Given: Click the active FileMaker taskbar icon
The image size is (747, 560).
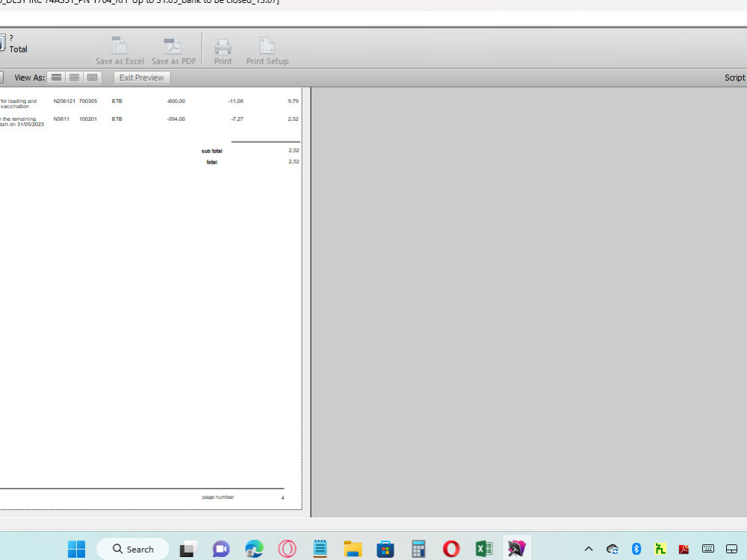Looking at the screenshot, I should 516,549.
